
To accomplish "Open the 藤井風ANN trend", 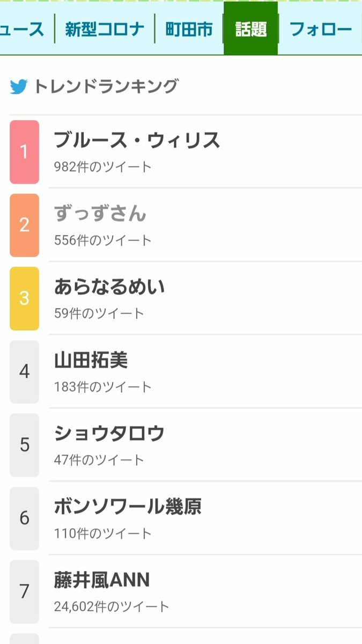I will click(x=102, y=580).
